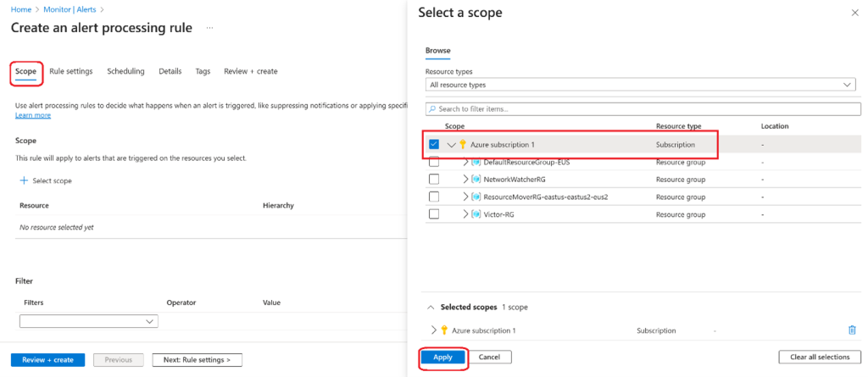
Task: Open the Filters dropdown
Action: [x=88, y=321]
